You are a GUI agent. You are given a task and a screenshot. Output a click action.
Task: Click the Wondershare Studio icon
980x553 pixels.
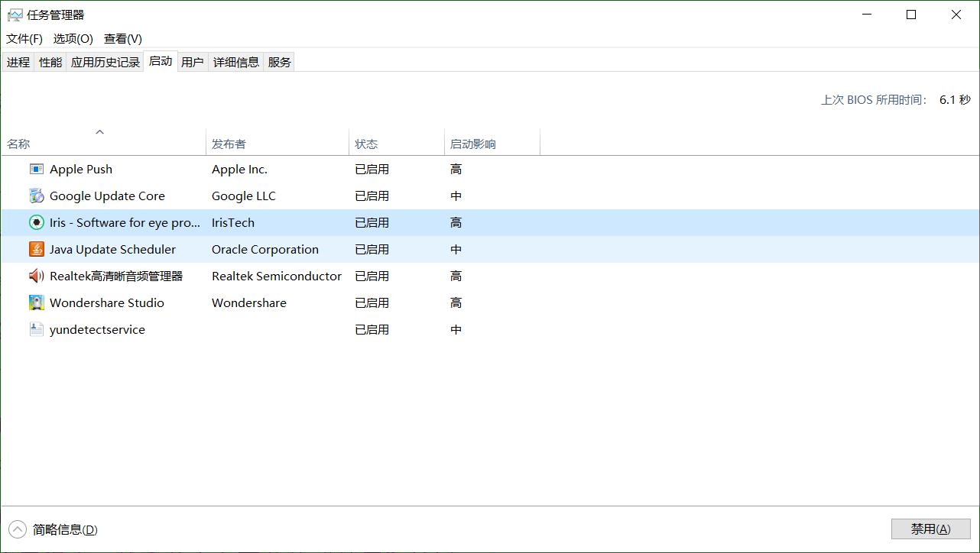[37, 302]
